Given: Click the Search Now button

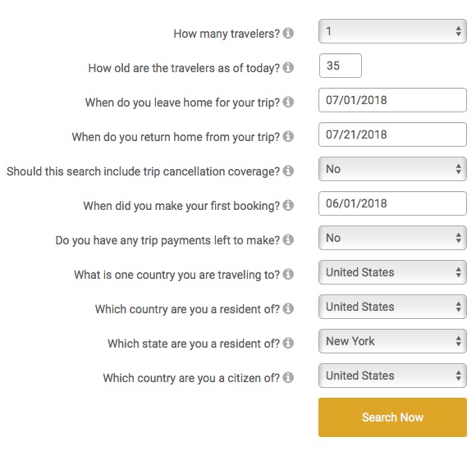Looking at the screenshot, I should pyautogui.click(x=392, y=417).
